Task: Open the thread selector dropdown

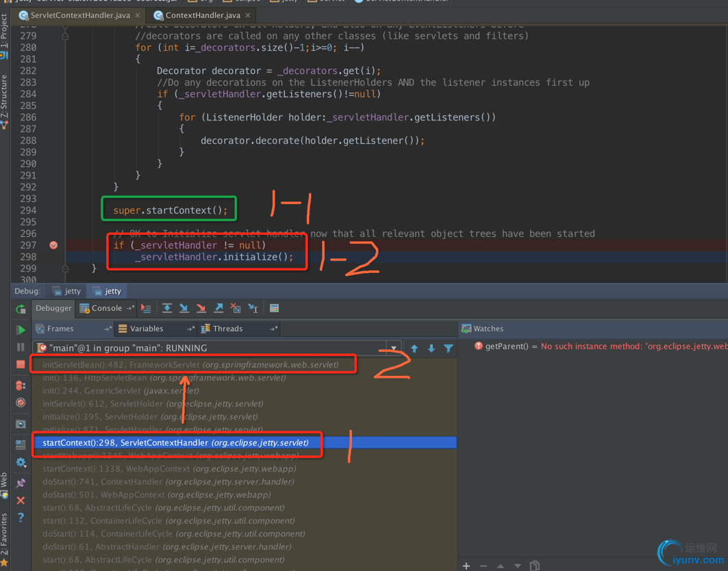Action: (394, 348)
